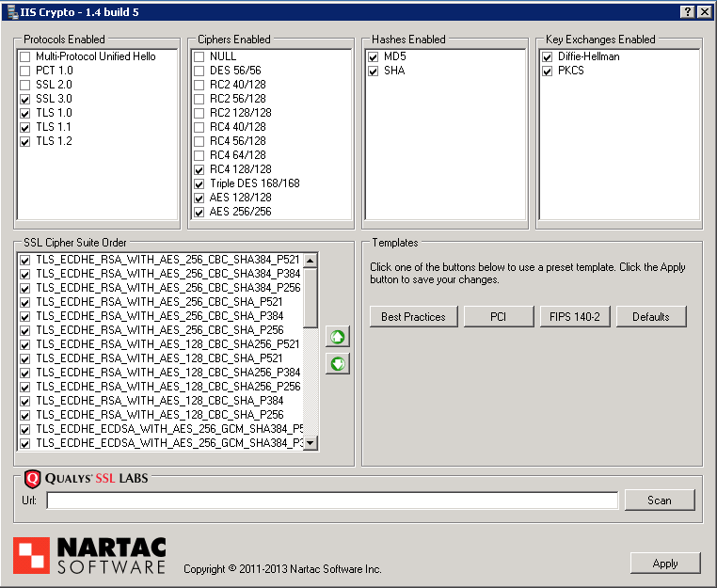Click the Url input field
This screenshot has height=588, width=717.
click(x=332, y=500)
